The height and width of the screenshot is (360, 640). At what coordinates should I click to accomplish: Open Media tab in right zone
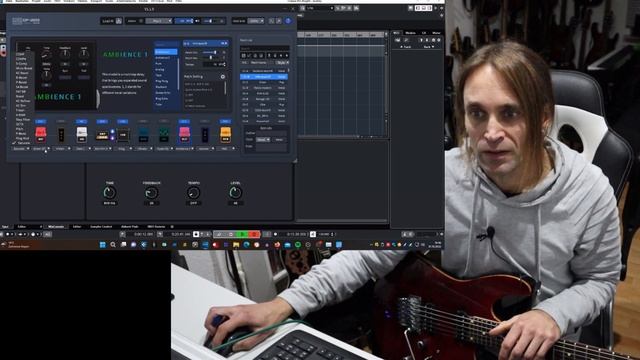(x=410, y=33)
